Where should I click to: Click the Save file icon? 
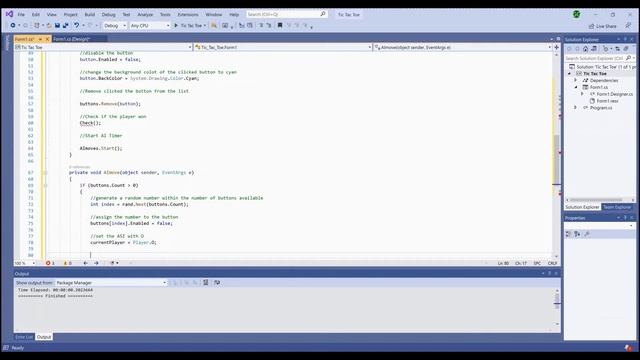[57, 25]
